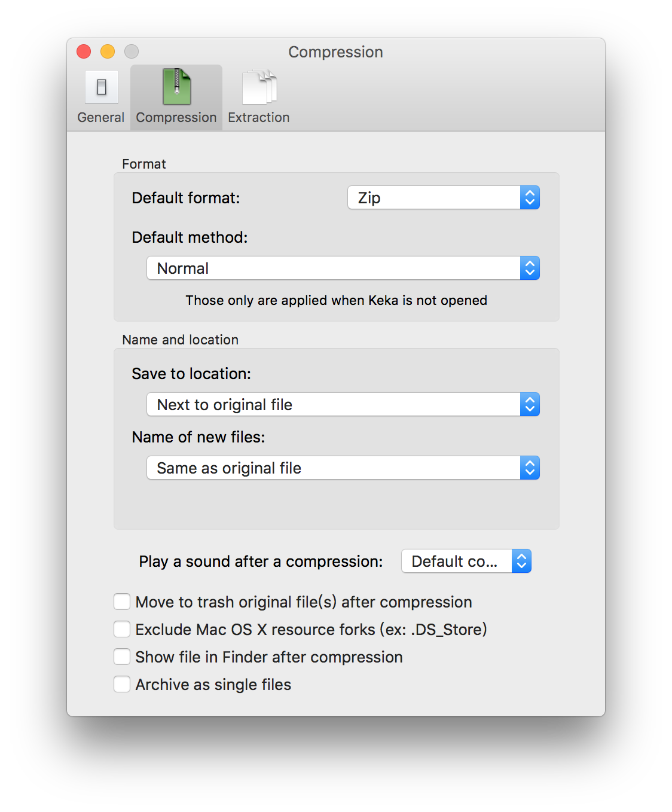The height and width of the screenshot is (812, 672).
Task: Click the General tab label
Action: point(101,118)
